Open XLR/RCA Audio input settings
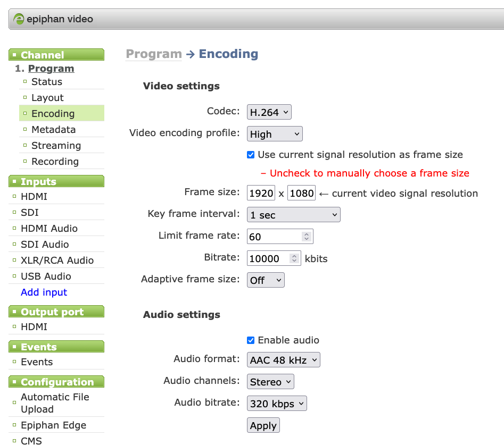504x445 pixels. [x=57, y=261]
